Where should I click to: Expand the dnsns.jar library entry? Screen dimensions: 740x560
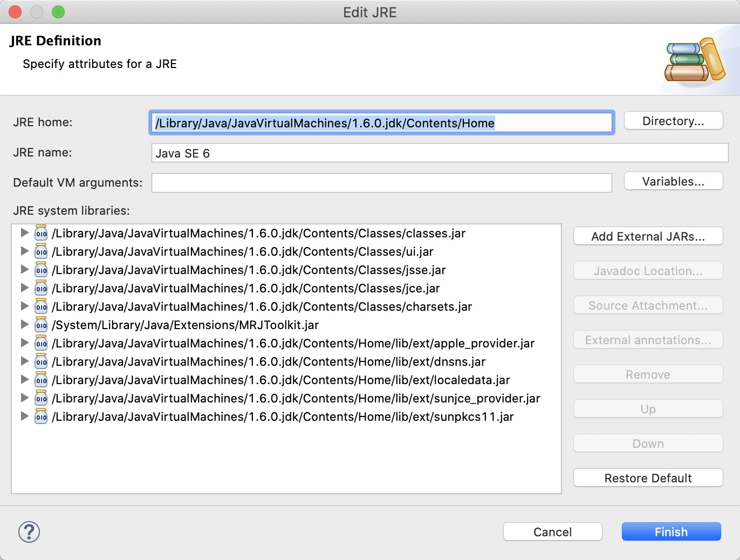[24, 361]
